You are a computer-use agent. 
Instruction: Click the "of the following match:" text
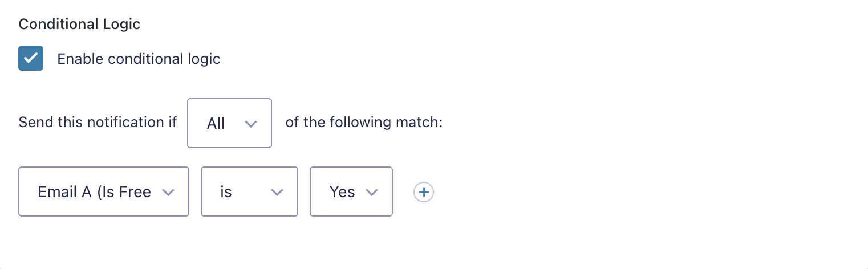click(x=364, y=123)
